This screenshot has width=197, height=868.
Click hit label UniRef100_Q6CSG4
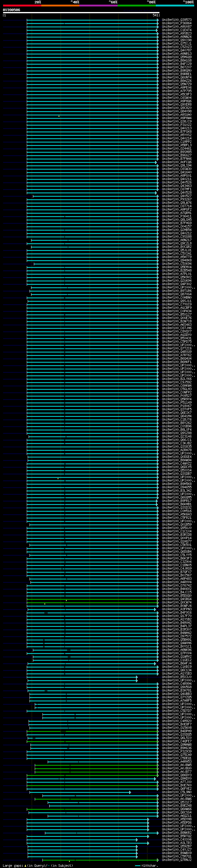click(177, 812)
